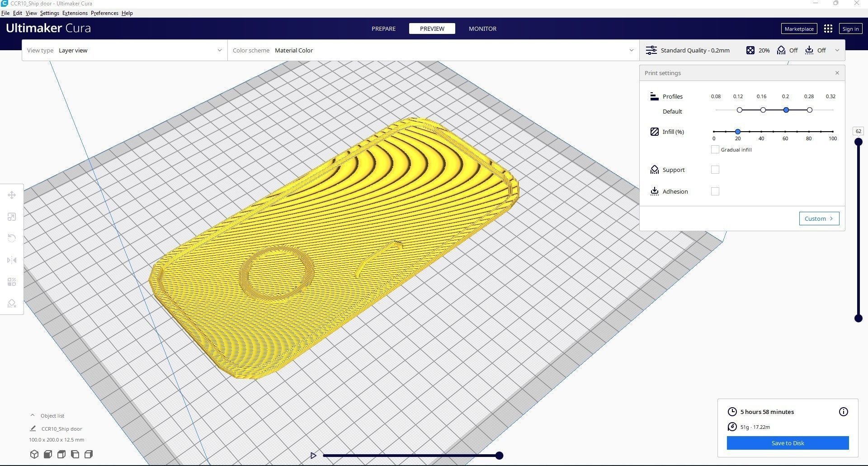Open the Ultimaker apps grid icon
The image size is (868, 466).
point(828,29)
